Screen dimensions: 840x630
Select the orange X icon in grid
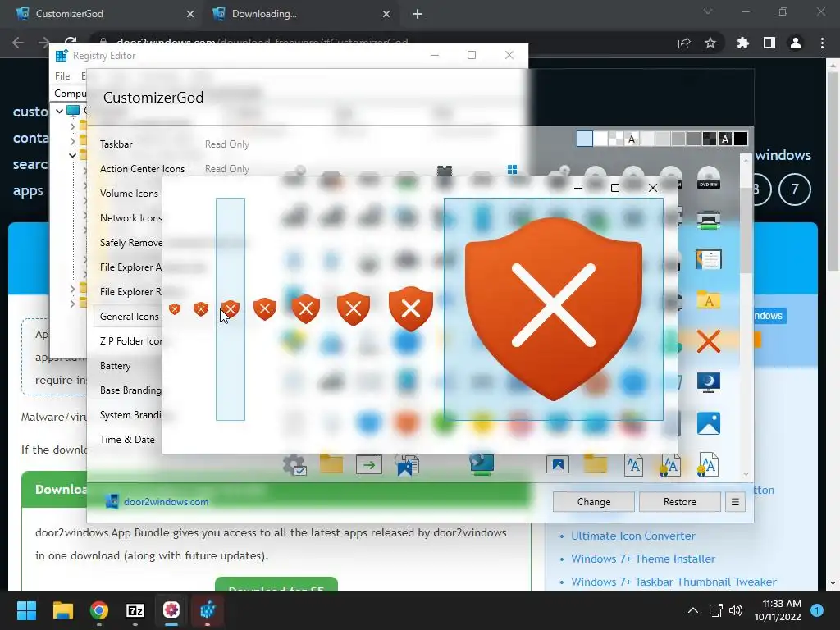point(708,341)
